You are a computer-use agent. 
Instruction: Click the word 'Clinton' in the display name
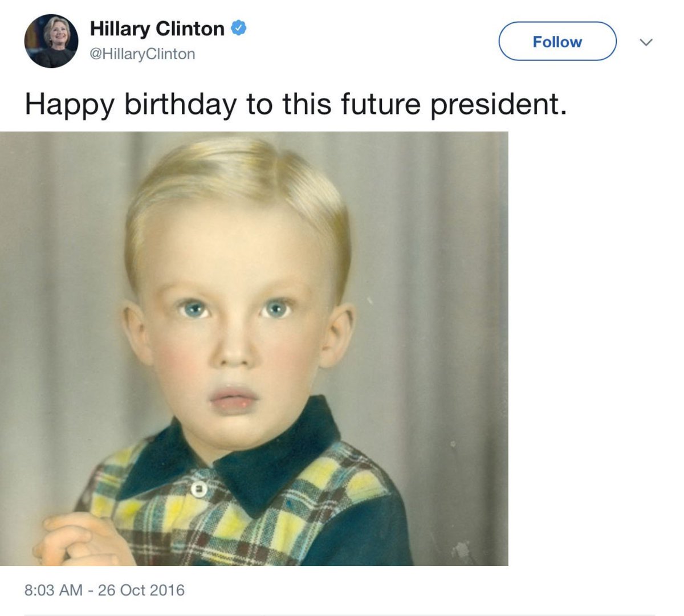point(190,28)
